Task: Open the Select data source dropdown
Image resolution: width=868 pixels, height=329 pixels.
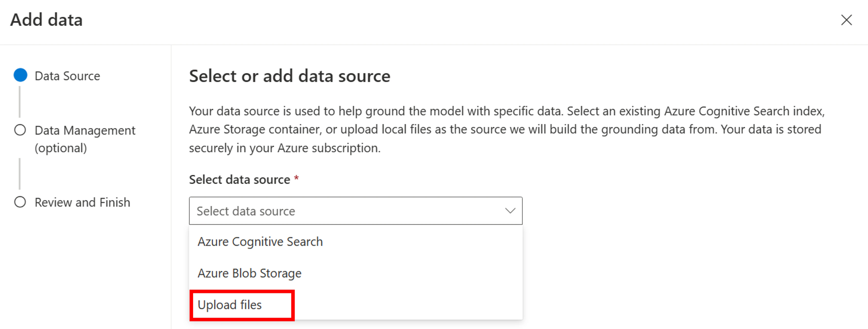Action: tap(356, 211)
